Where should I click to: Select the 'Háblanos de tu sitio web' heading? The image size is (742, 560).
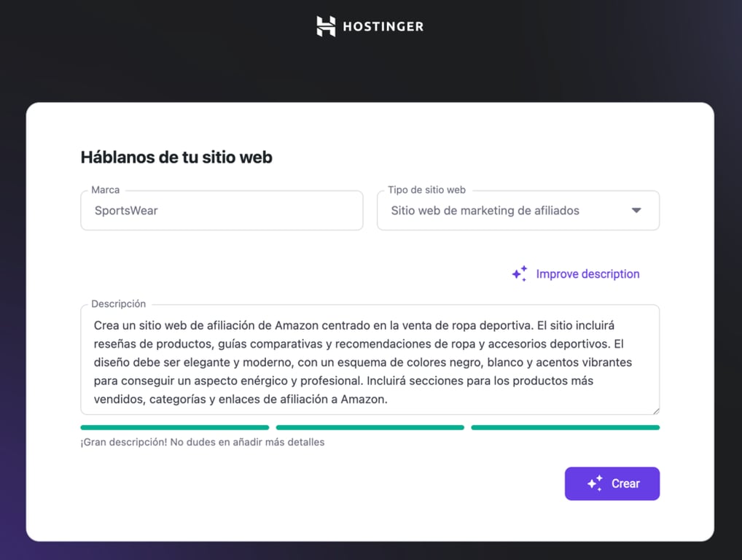click(x=176, y=157)
